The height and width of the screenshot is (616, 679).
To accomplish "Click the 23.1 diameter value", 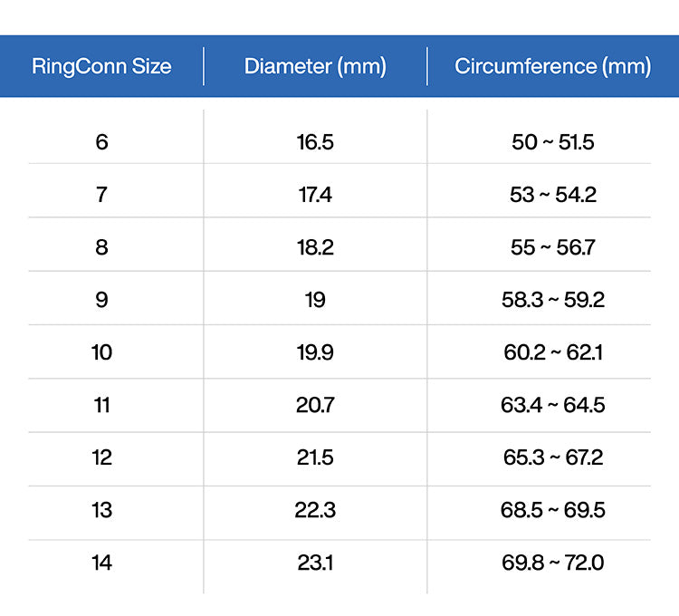I will (315, 563).
